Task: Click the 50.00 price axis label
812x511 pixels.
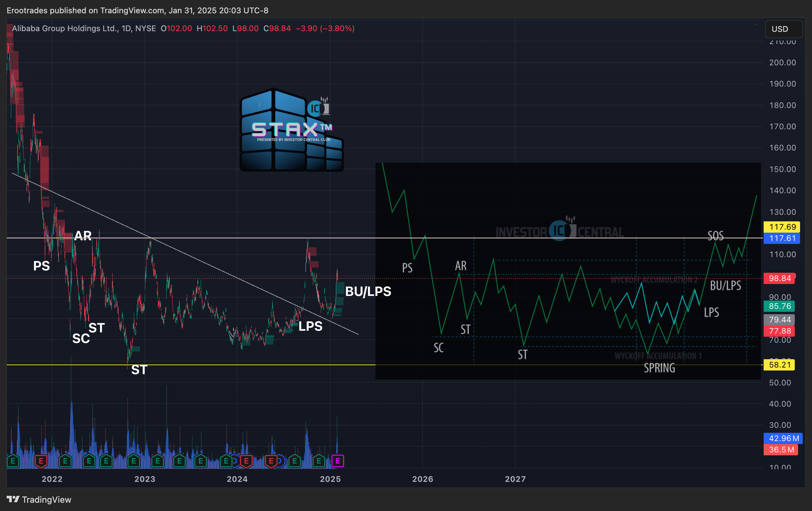Action: point(780,382)
